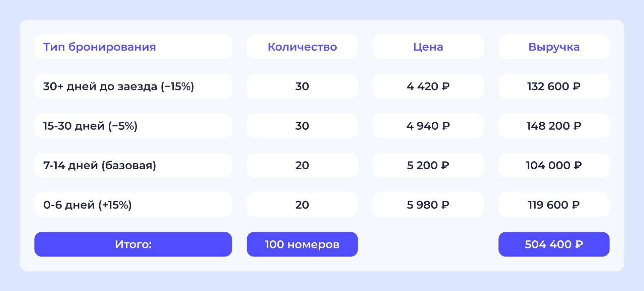Select the 5 980 ₽ price cell

click(428, 205)
